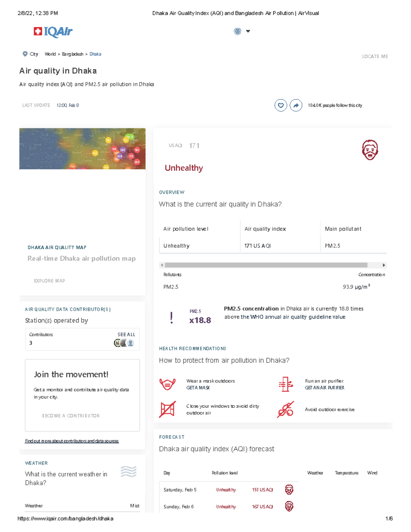
Task: Click the air purifier icon
Action: pos(285,384)
